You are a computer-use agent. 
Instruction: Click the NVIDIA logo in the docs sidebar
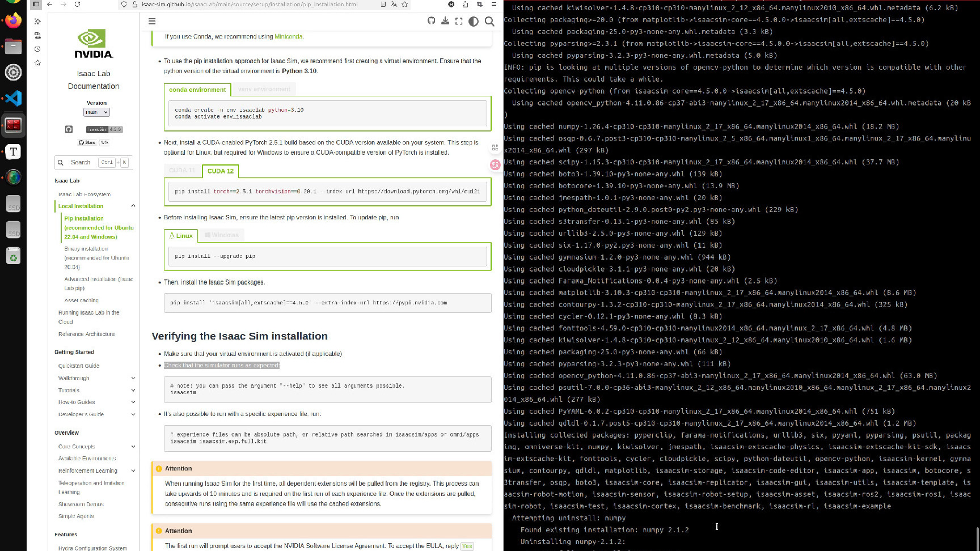tap(94, 44)
